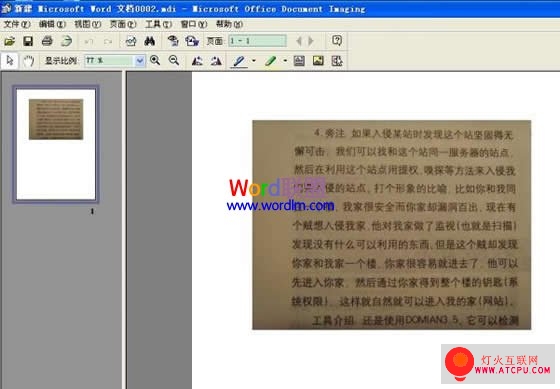Toggle the blue pen annotation tool
This screenshot has height=389, width=560.
tap(239, 61)
